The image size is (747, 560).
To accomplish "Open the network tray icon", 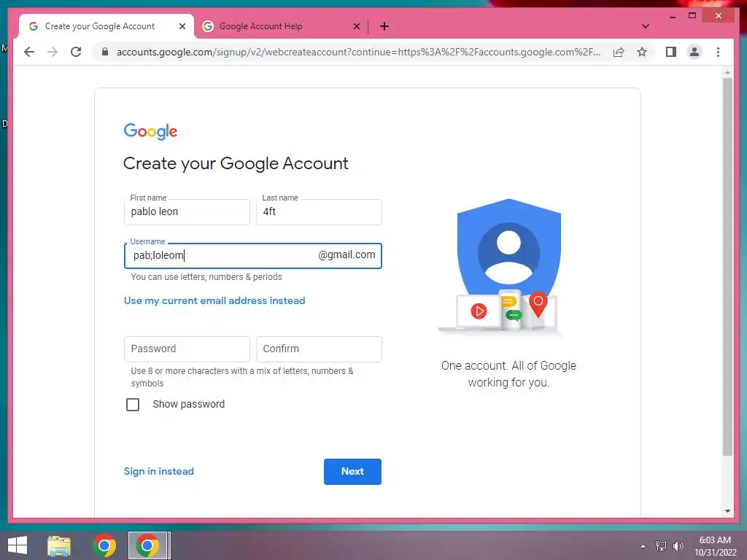I will [x=661, y=545].
